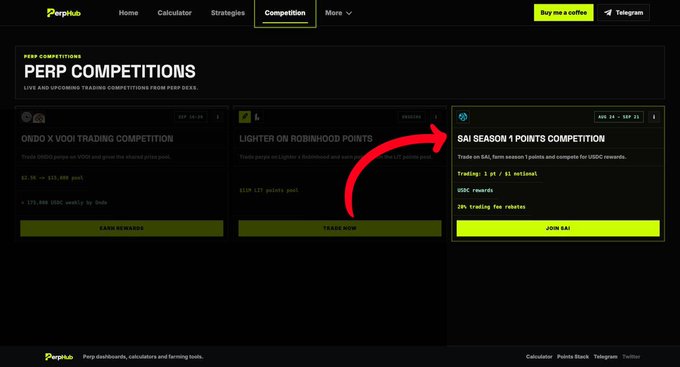Open the footer Calculator link
The height and width of the screenshot is (367, 680).
coord(539,357)
